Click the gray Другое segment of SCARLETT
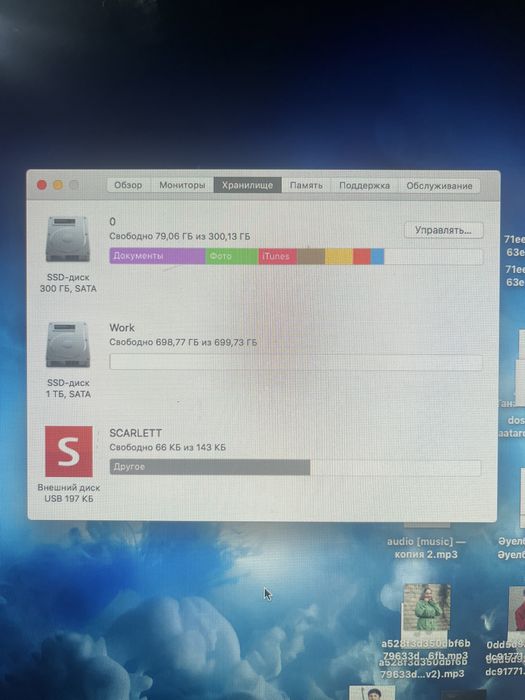The image size is (525, 700). [x=210, y=467]
